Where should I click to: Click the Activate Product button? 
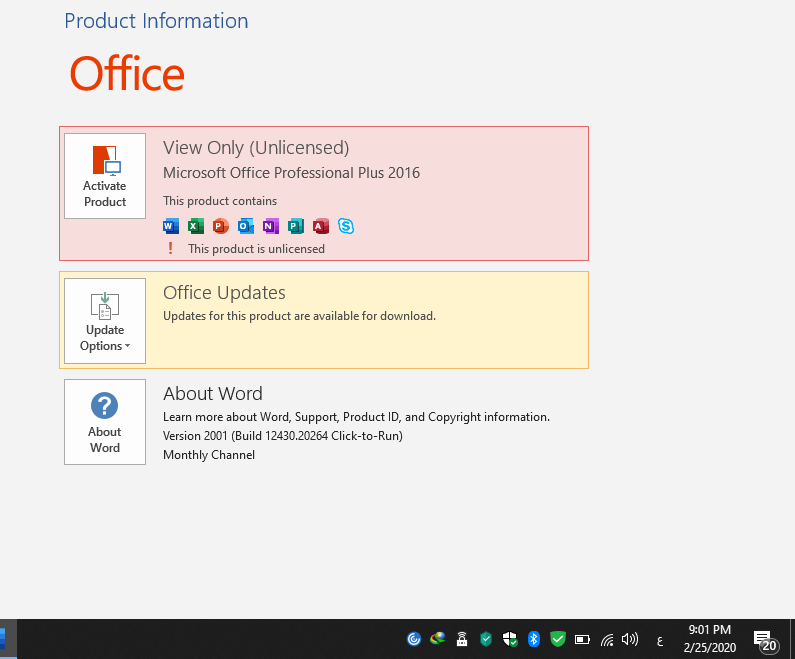pos(105,176)
